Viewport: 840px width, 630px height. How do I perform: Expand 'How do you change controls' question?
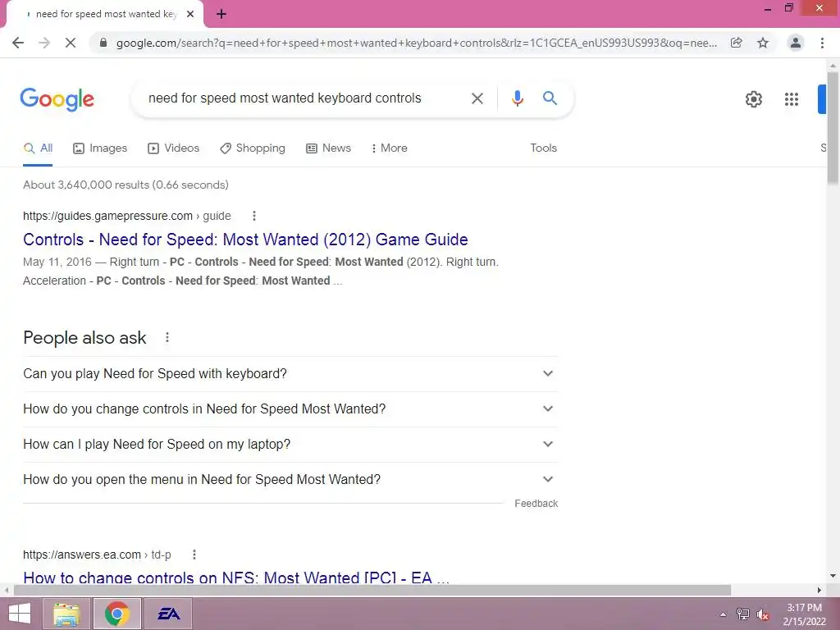[x=290, y=409]
